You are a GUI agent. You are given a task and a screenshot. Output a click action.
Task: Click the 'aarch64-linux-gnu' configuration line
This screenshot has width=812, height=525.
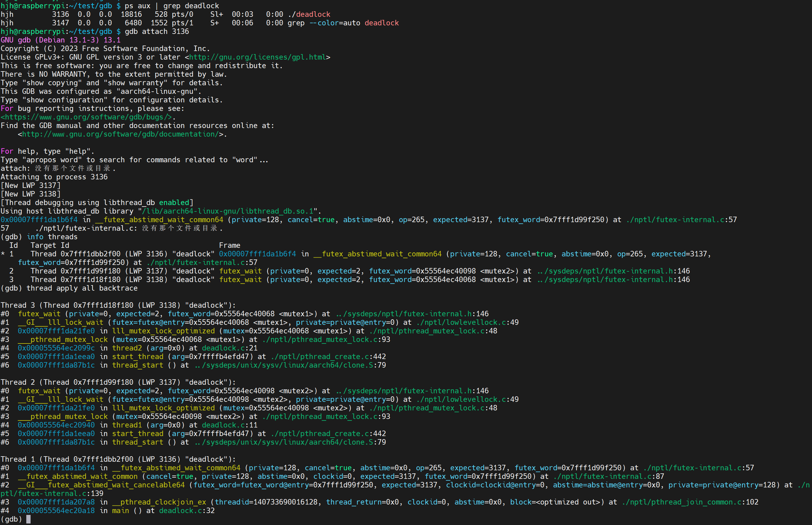101,91
